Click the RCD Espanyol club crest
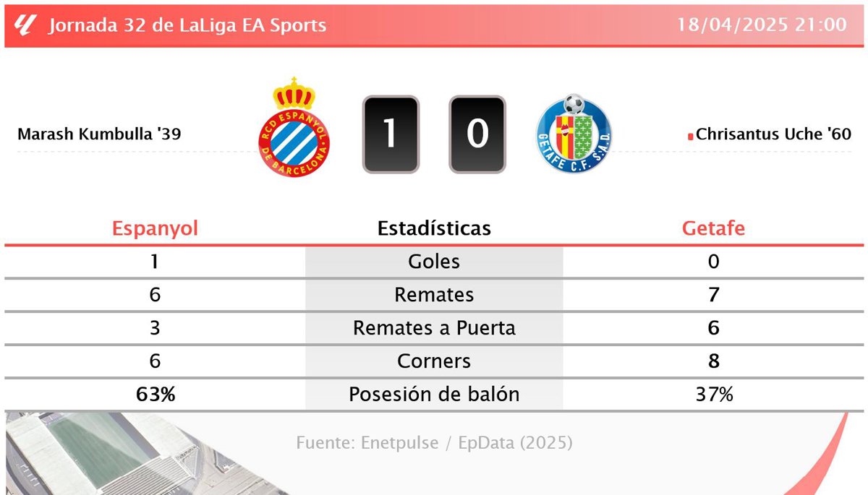Screen dimensions: 868x495 (294, 129)
